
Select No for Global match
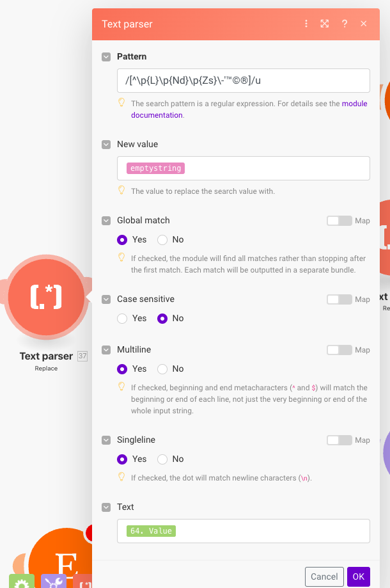click(162, 240)
